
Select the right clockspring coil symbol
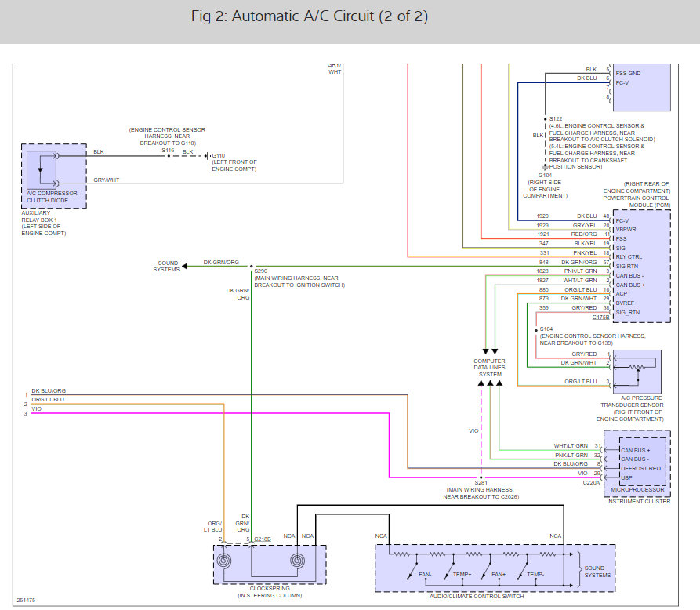(x=299, y=561)
